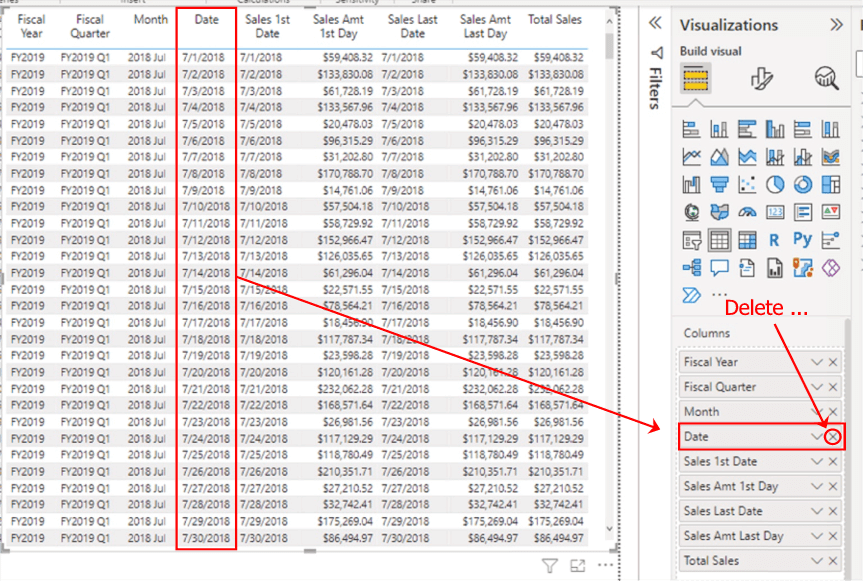Screen dimensions: 863x581
Task: Open Fiscal Year field dropdown chevron
Action: pyautogui.click(x=817, y=362)
